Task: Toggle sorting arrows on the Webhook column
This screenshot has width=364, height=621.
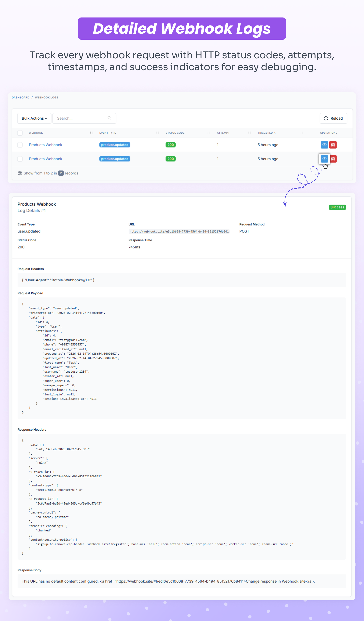Action: pyautogui.click(x=91, y=133)
